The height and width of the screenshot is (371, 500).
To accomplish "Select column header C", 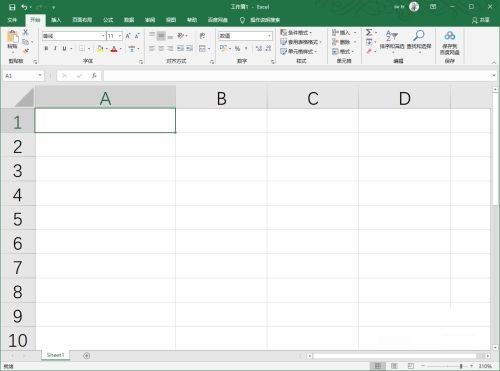I will click(x=313, y=98).
